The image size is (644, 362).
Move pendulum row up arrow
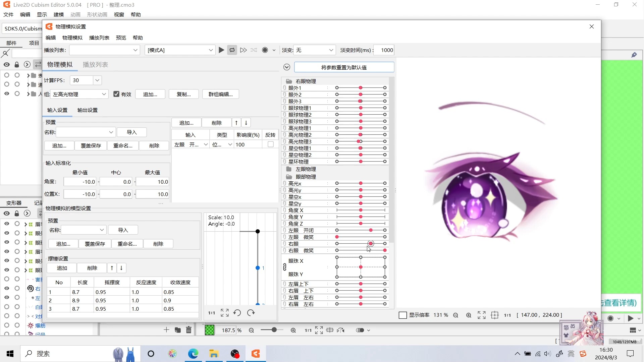click(112, 268)
